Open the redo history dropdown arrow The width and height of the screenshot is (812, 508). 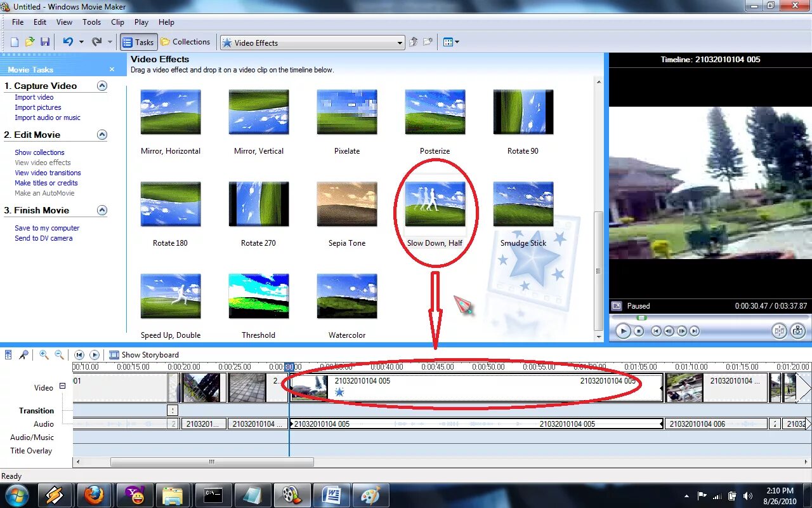(110, 42)
